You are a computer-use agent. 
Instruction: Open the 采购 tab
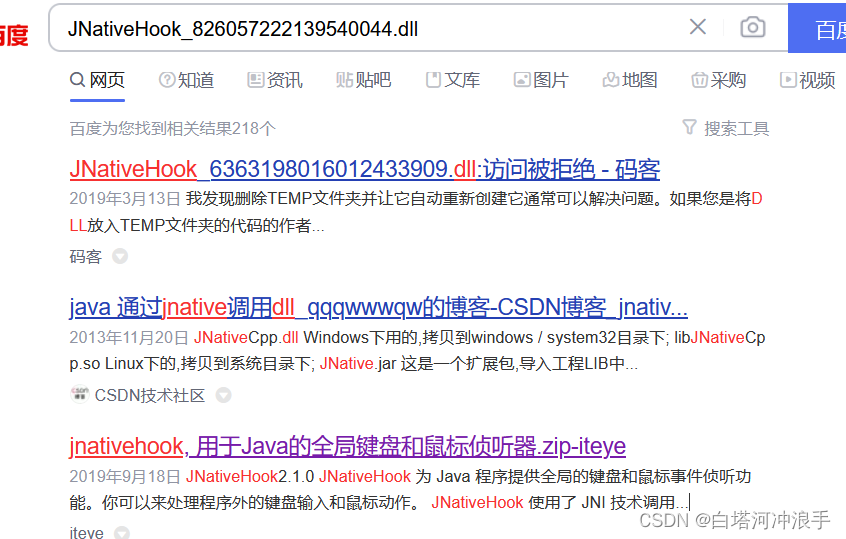(718, 80)
